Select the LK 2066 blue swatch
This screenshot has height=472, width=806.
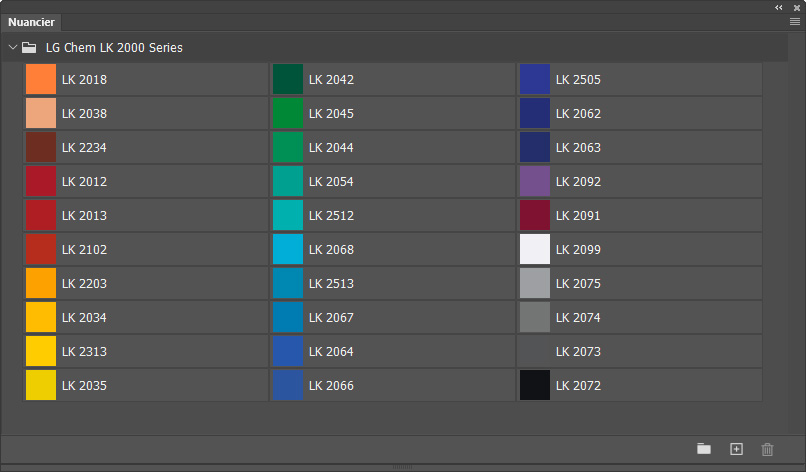(288, 385)
